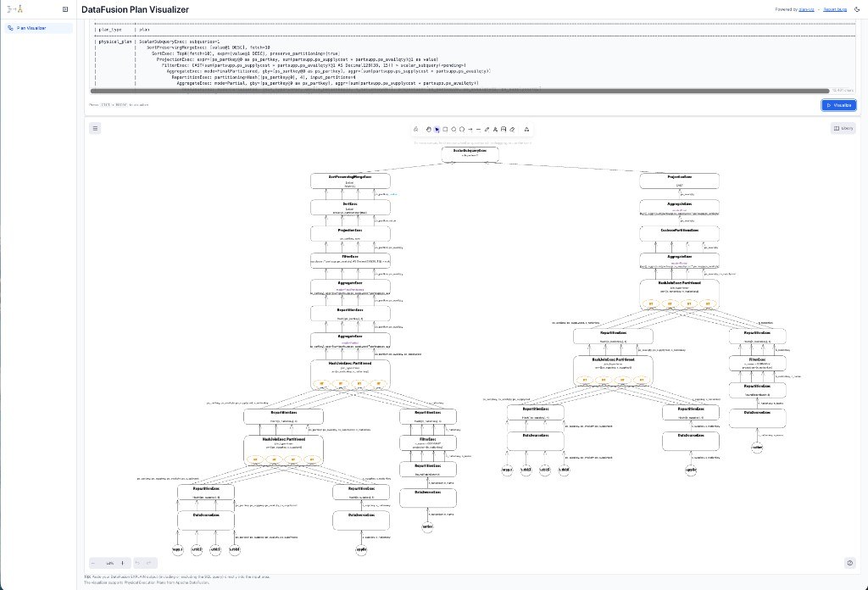Open Plan Visualizer in sidebar
The height and width of the screenshot is (590, 868).
tap(38, 28)
